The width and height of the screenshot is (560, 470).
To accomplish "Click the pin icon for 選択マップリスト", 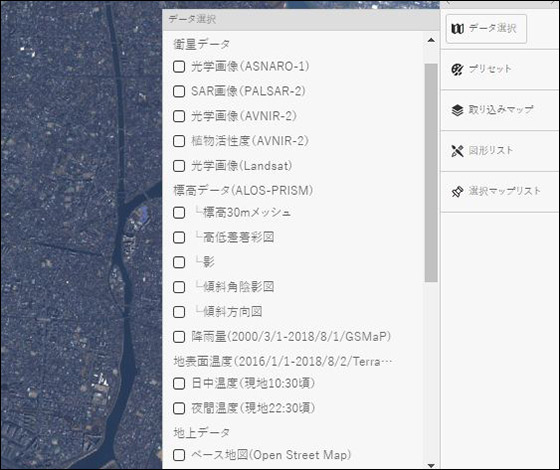I will tap(458, 192).
